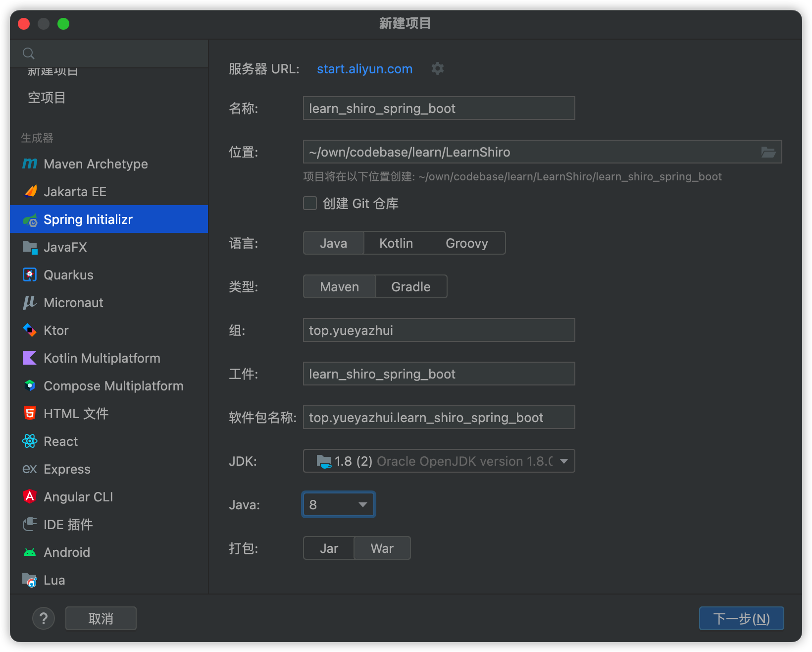Screen dimensions: 812x652
Task: Click the sidebar search field
Action: click(109, 53)
